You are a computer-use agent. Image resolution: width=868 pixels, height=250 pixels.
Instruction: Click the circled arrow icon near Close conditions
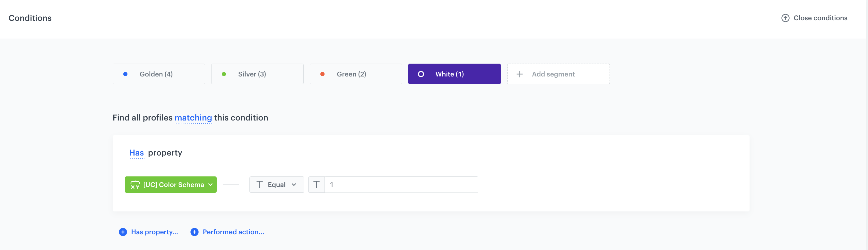click(x=785, y=18)
